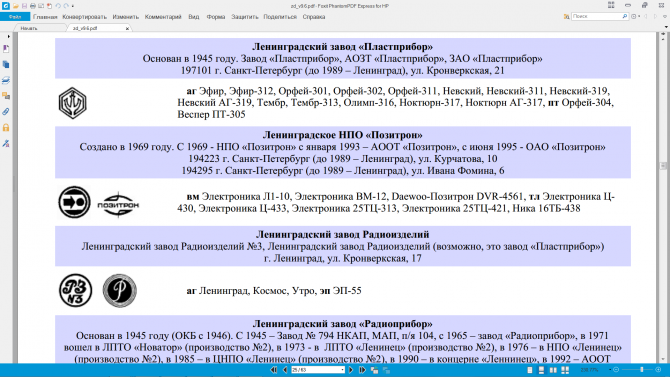Switch to continuous page view

(541, 370)
